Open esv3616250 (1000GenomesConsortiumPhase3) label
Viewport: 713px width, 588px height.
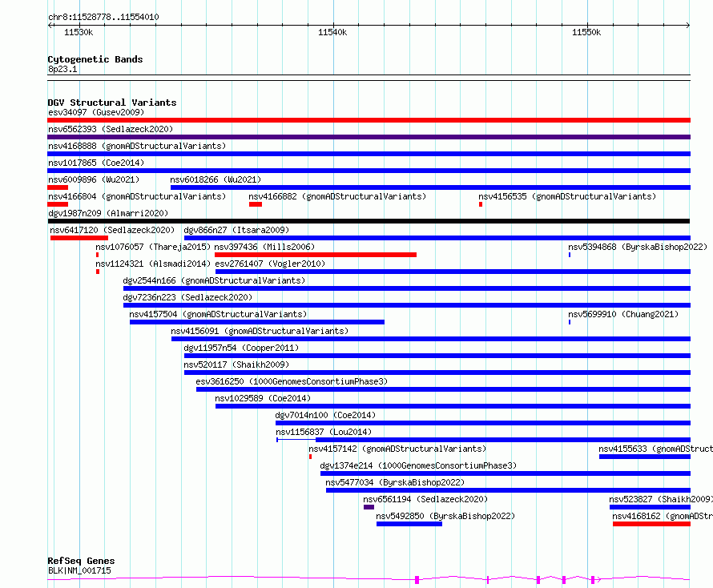pyautogui.click(x=292, y=381)
